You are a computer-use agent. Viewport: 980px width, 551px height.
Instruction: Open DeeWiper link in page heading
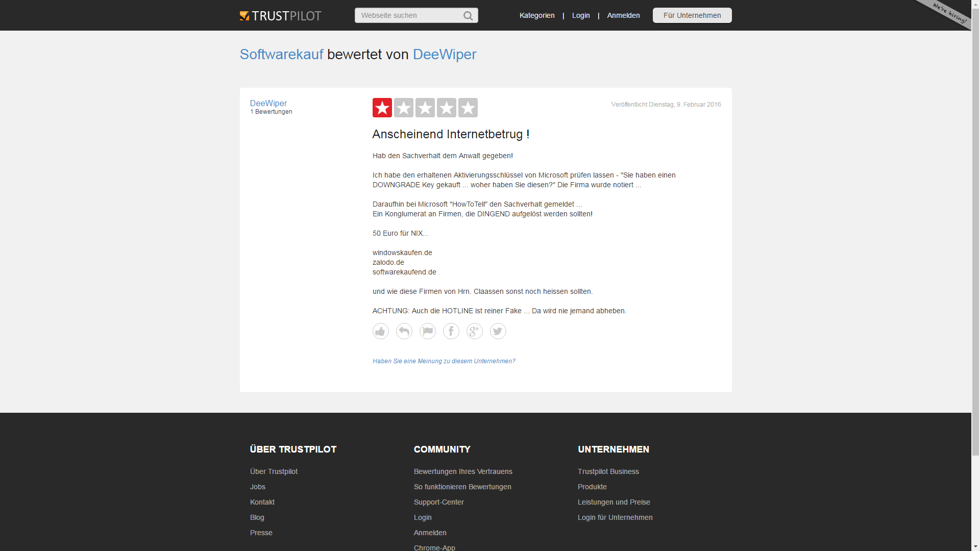(445, 54)
